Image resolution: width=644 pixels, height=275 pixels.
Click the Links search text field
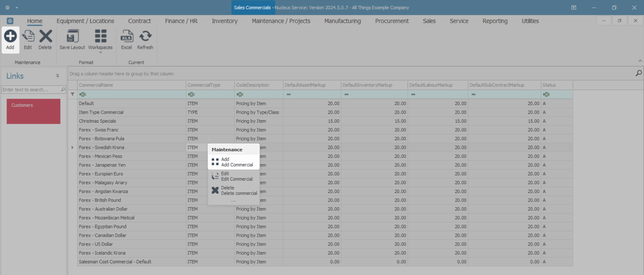click(31, 89)
